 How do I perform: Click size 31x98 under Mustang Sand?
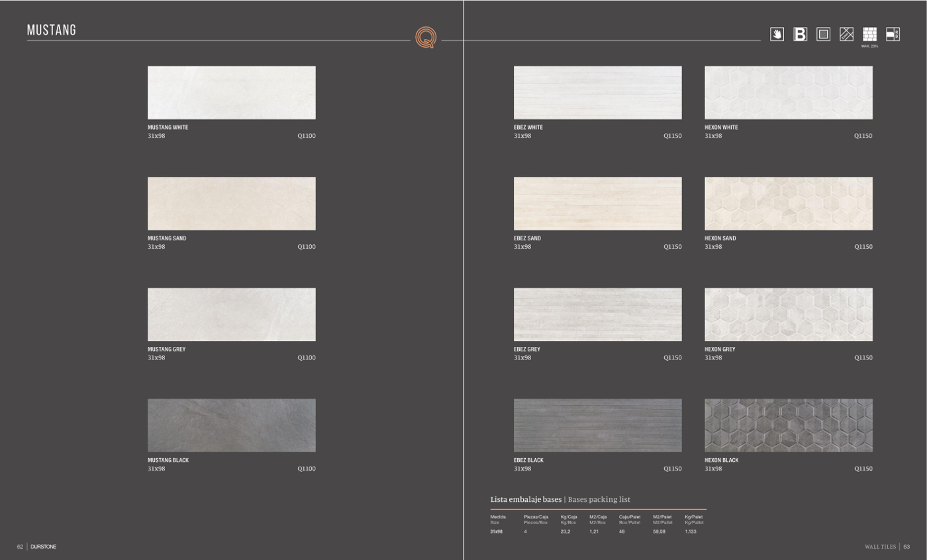coord(156,247)
